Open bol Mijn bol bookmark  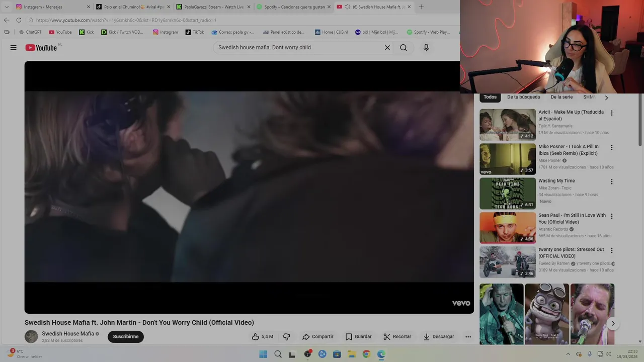click(x=377, y=32)
